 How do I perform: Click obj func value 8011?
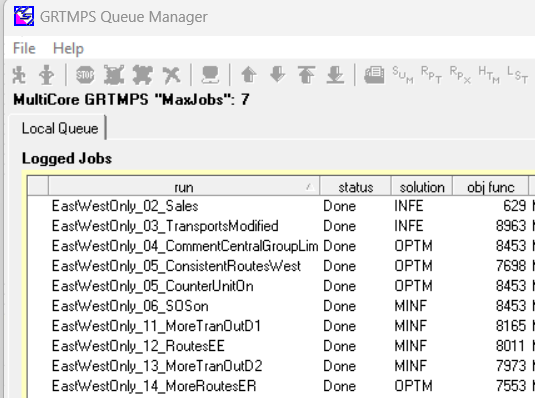510,346
